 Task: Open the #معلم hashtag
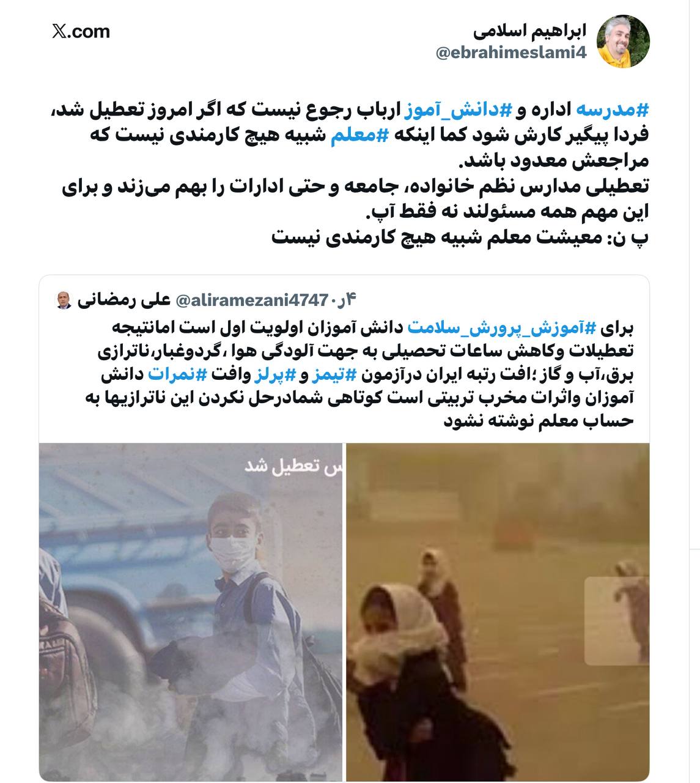pos(351,136)
